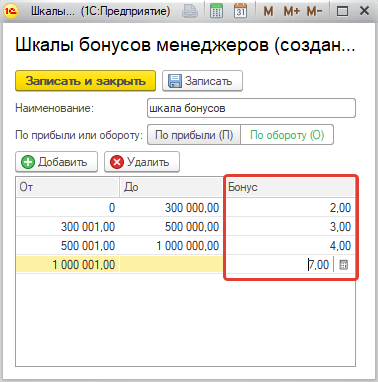Click Записать и закрыть button

[x=85, y=81]
